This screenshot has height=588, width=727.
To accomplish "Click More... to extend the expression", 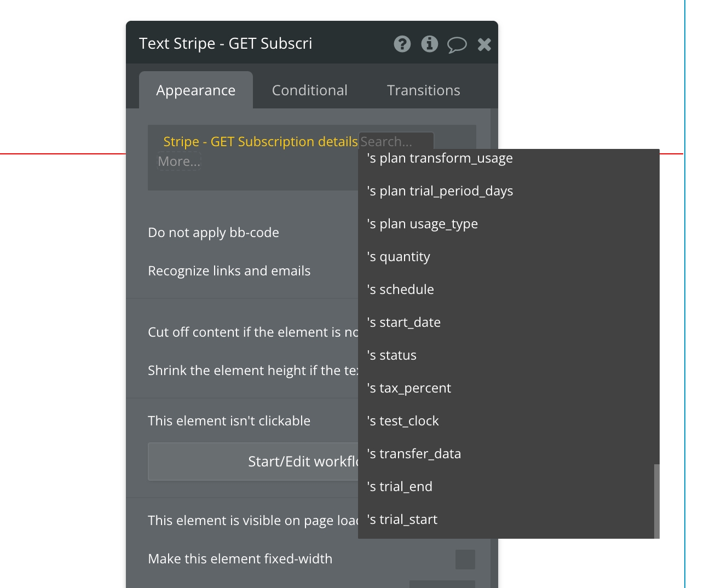I will tap(179, 162).
